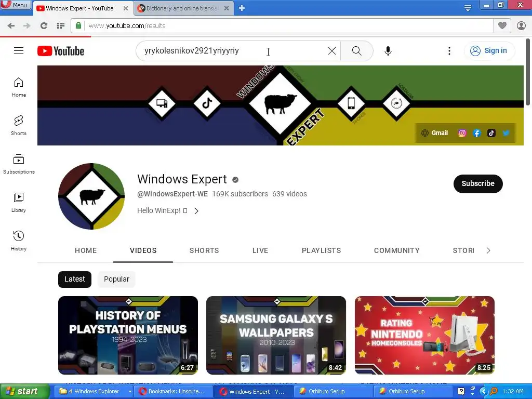Image resolution: width=532 pixels, height=399 pixels.
Task: Open Subscriptions in the sidebar
Action: [x=19, y=164]
